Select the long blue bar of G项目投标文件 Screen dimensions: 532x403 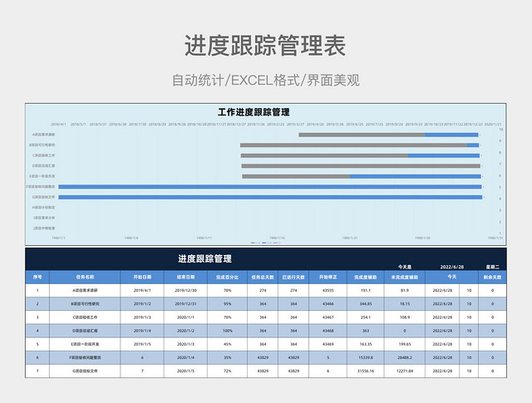(x=270, y=197)
